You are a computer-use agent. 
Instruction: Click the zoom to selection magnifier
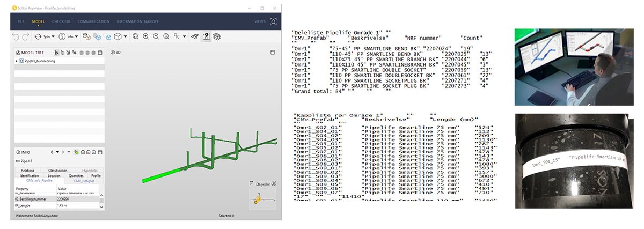pyautogui.click(x=166, y=36)
